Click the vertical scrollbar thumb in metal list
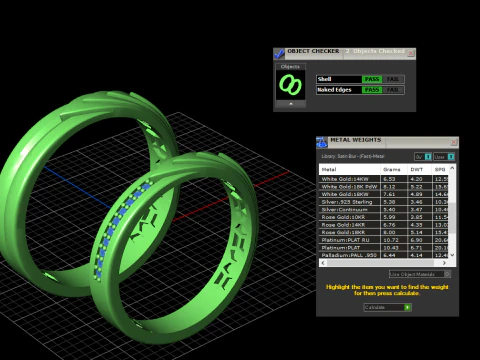480x360 pixels. (452, 218)
